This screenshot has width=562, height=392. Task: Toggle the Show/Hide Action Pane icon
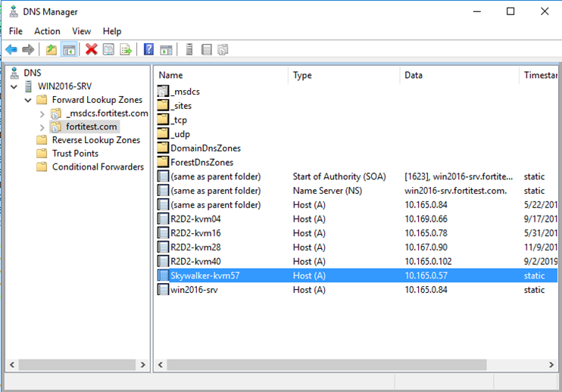click(x=165, y=50)
